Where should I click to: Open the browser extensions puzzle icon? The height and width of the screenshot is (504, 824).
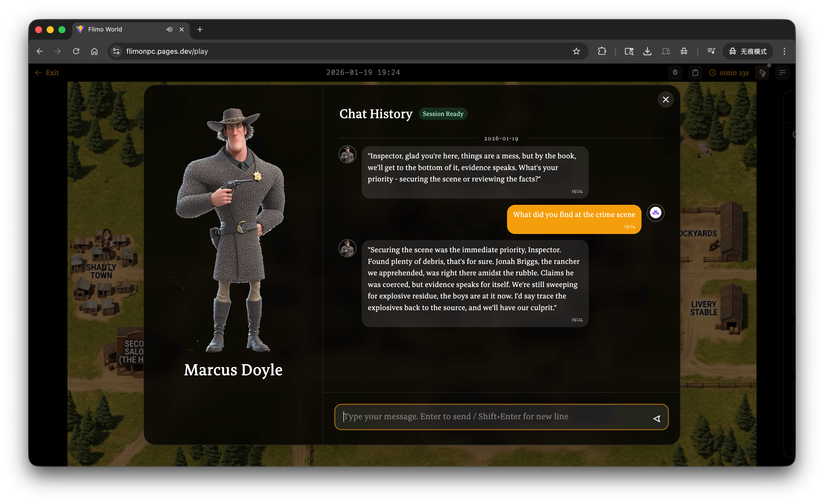click(602, 51)
